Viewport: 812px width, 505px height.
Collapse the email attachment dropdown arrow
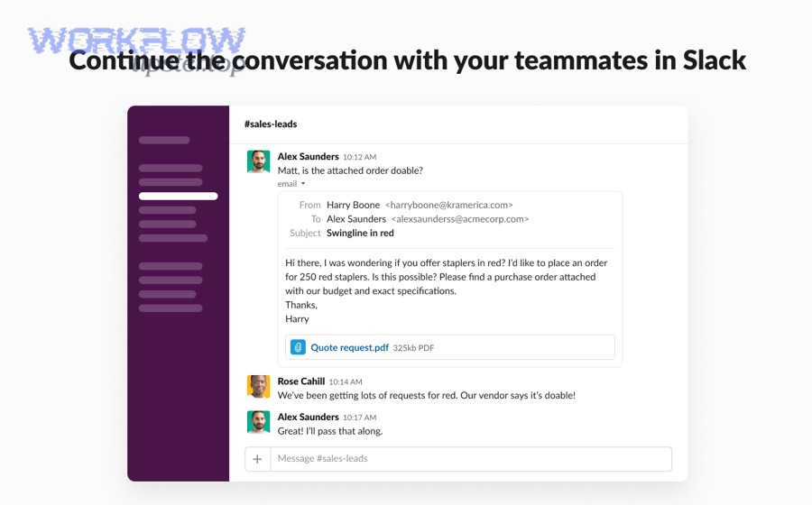(x=303, y=184)
